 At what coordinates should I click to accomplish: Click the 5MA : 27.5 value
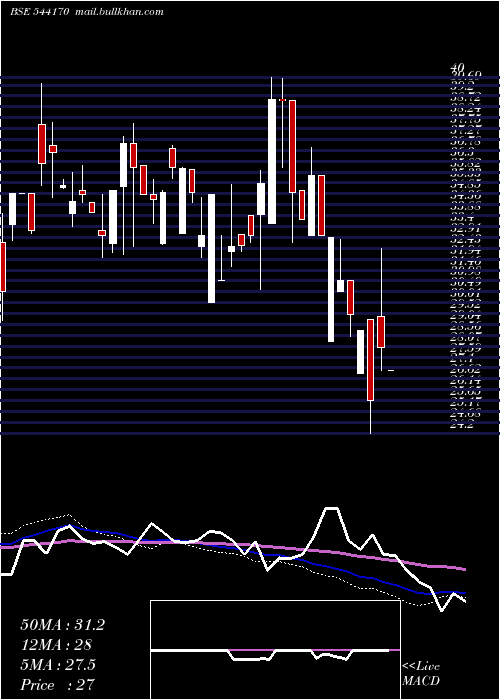pyautogui.click(x=58, y=665)
